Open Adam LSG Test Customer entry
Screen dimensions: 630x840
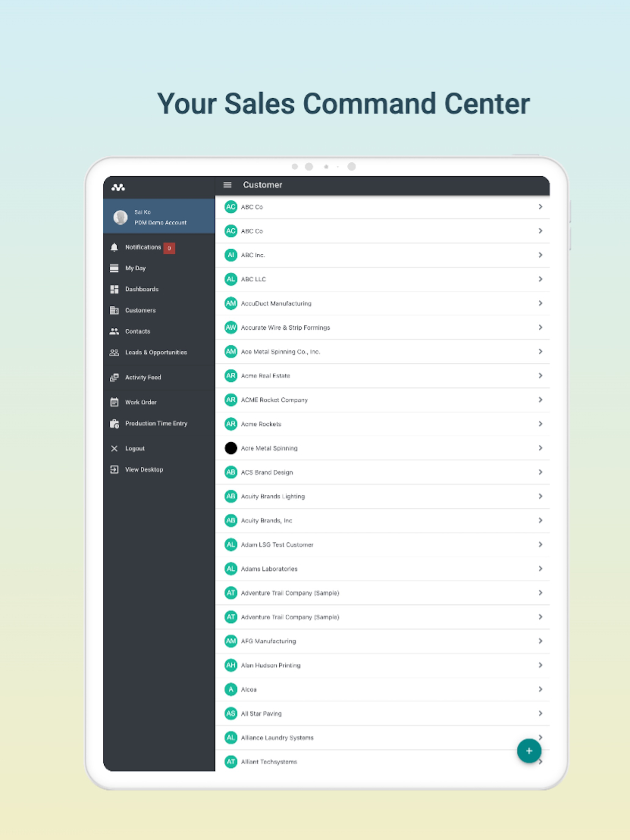(382, 545)
